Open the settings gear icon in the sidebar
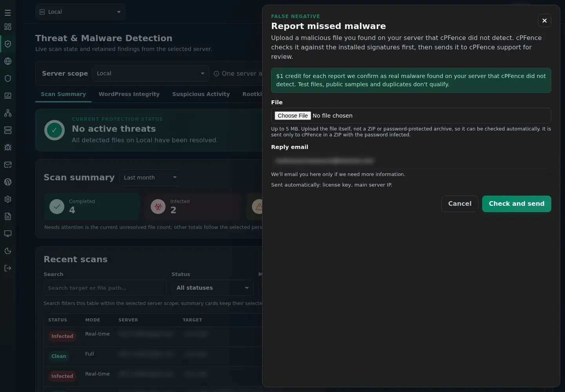565x392 pixels. point(8,199)
